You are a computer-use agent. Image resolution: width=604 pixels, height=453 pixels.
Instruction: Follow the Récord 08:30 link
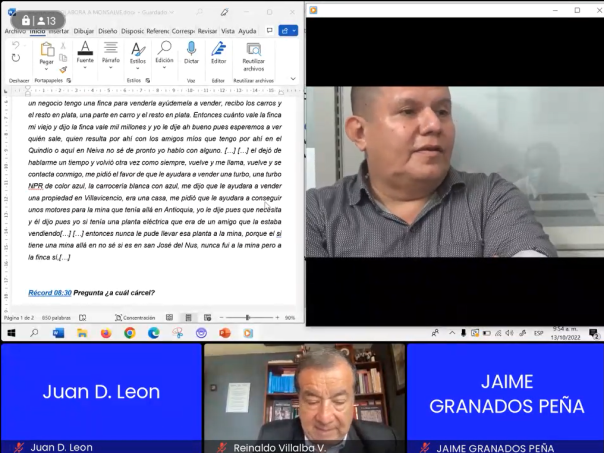click(x=50, y=293)
